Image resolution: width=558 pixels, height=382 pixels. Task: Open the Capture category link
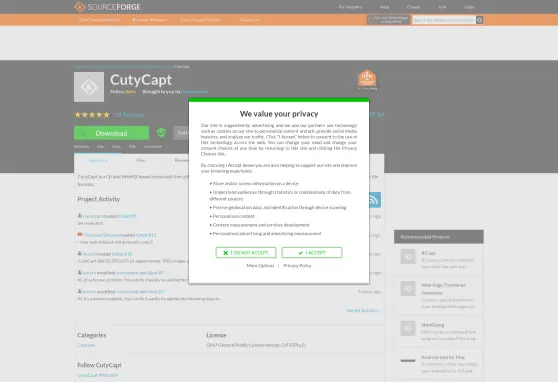tap(86, 345)
